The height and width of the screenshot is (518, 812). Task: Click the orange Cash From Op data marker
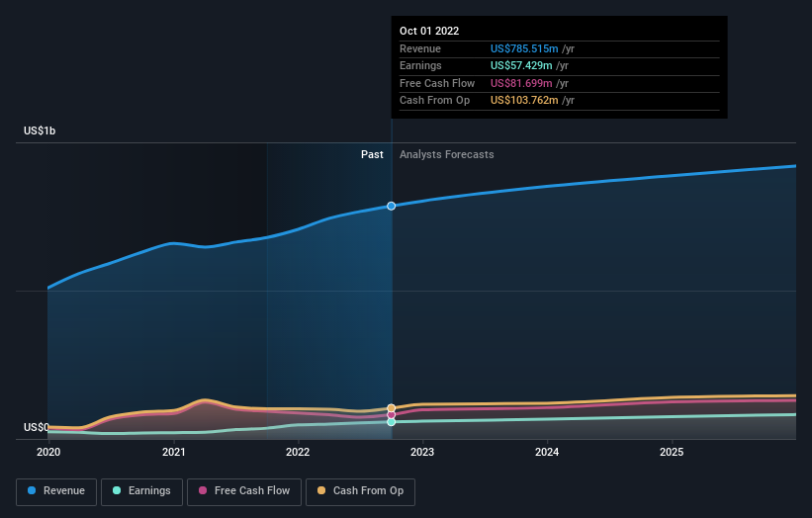point(392,408)
